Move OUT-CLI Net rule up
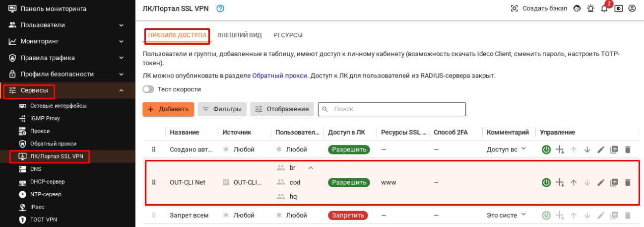 tap(574, 182)
